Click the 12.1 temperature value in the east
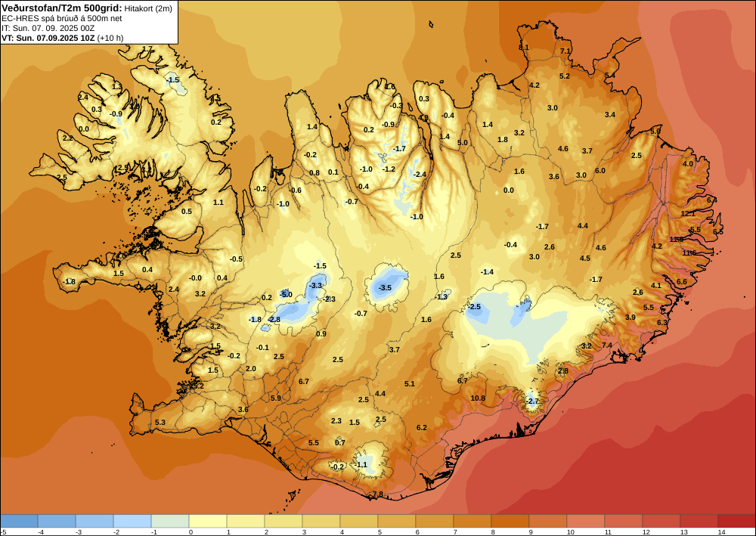 point(688,213)
